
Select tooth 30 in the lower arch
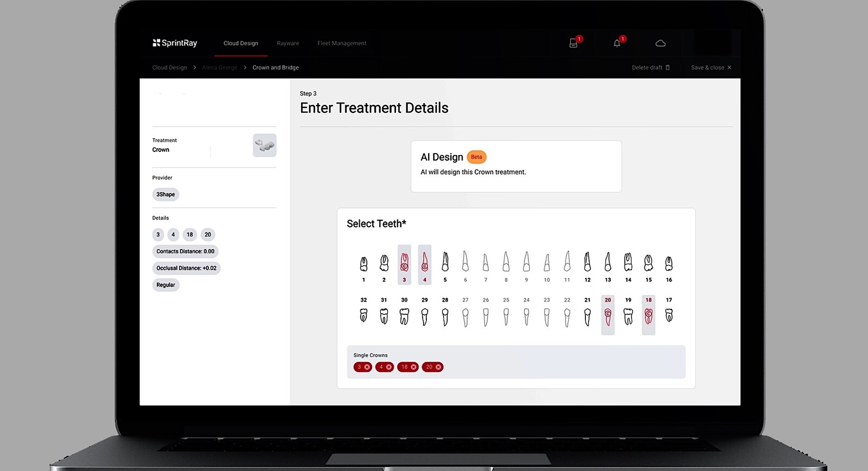tap(404, 315)
